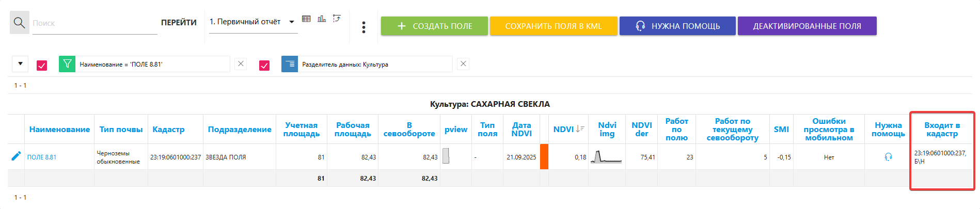Viewport: 980px width, 209px height.
Task: Expand the filters dropdown arrow
Action: (20, 64)
